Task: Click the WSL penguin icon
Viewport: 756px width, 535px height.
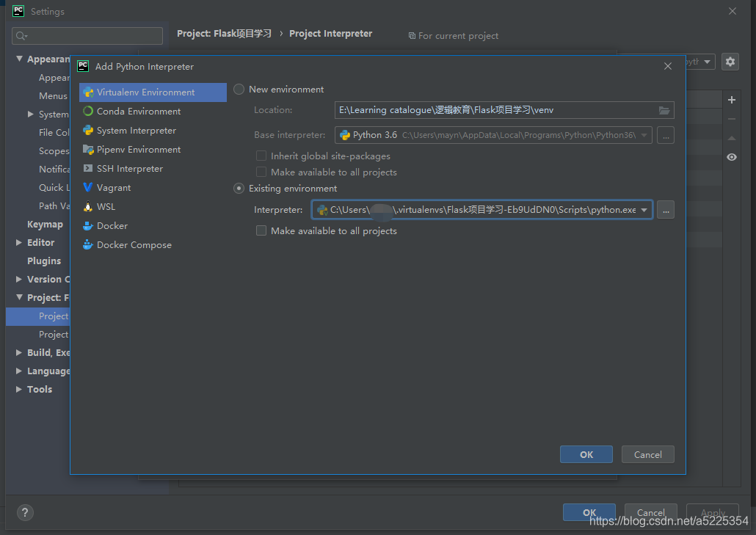Action: tap(88, 206)
